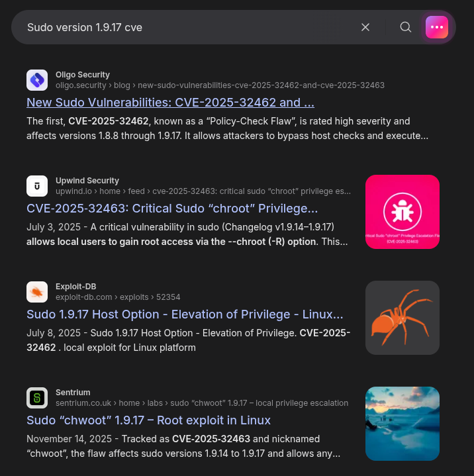Viewport: 474px width, 476px height.
Task: Click the Exploit-DB favicon
Action: pos(37,292)
